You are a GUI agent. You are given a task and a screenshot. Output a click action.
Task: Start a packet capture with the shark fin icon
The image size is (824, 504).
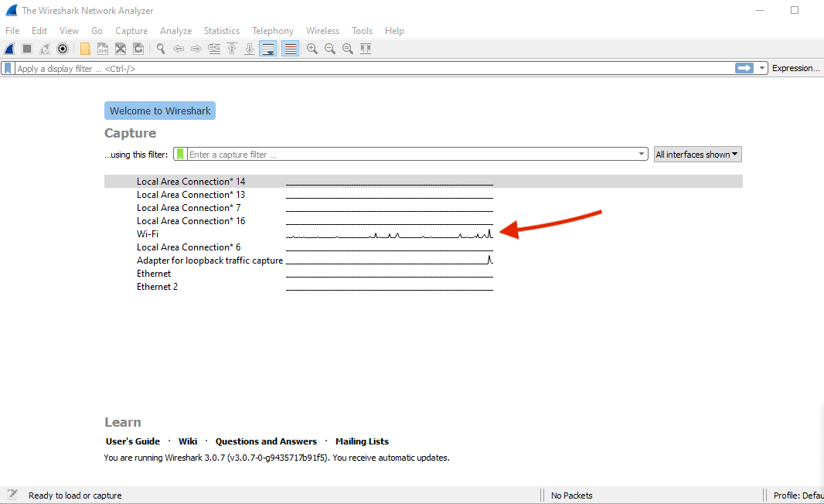[9, 48]
